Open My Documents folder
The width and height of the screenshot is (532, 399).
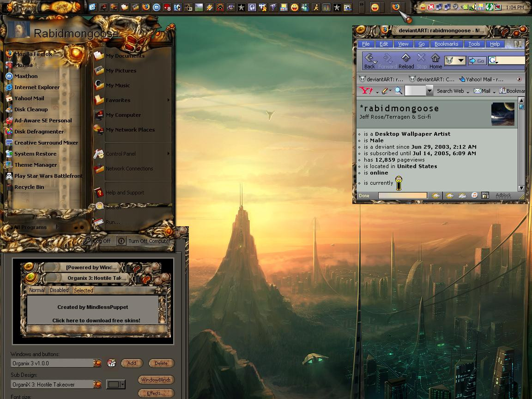tap(120, 55)
